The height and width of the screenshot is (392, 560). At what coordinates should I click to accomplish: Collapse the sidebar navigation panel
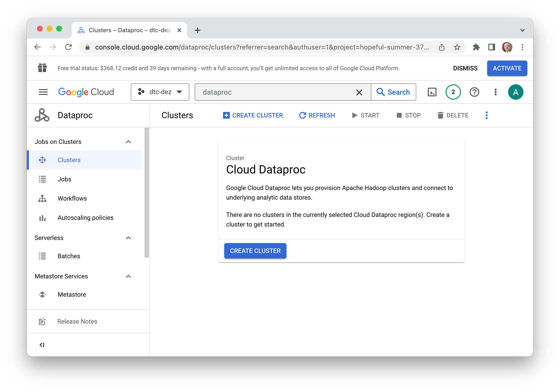pos(42,345)
